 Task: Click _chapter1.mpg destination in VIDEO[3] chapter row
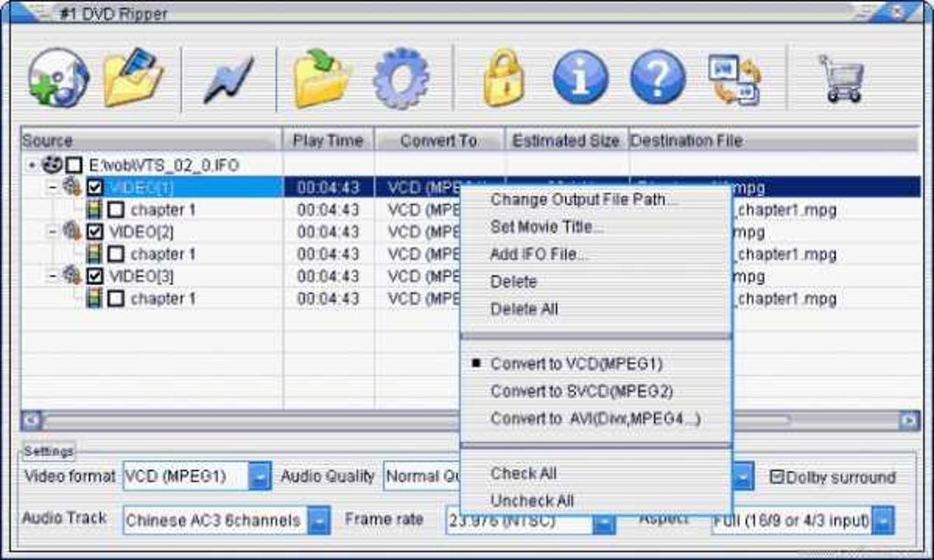tap(785, 298)
